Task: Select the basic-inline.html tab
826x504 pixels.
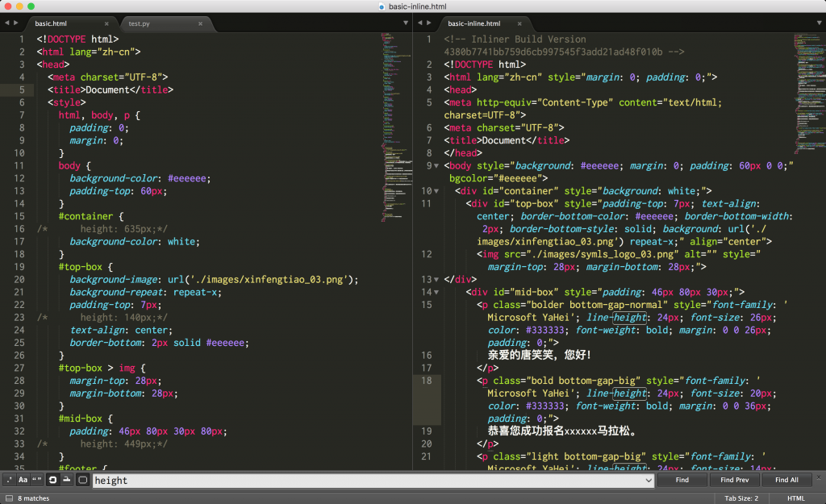Action: point(474,24)
